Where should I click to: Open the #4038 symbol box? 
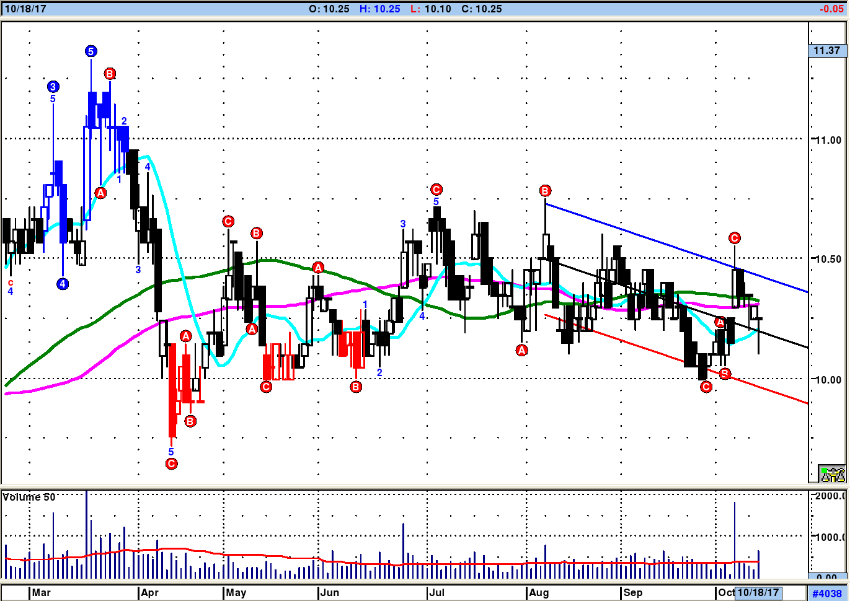click(x=827, y=594)
